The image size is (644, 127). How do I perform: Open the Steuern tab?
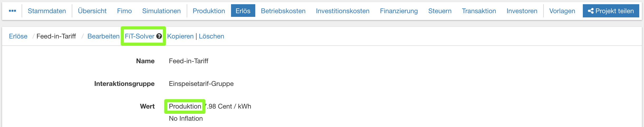pos(440,11)
